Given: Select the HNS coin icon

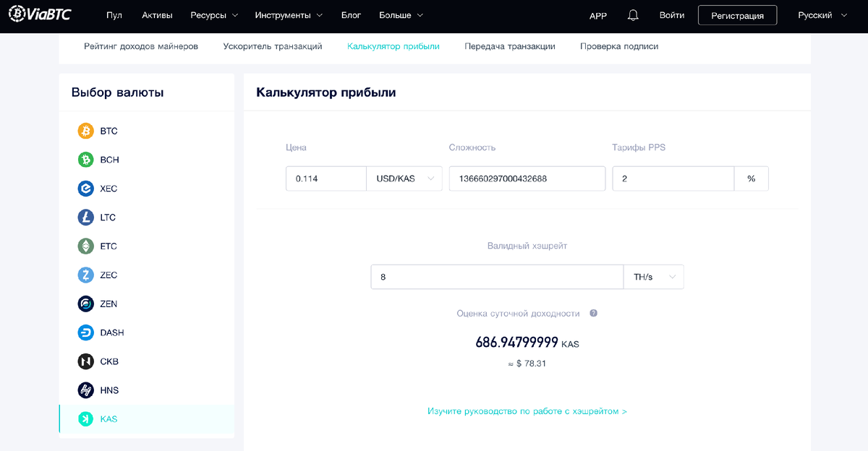Looking at the screenshot, I should tap(87, 390).
